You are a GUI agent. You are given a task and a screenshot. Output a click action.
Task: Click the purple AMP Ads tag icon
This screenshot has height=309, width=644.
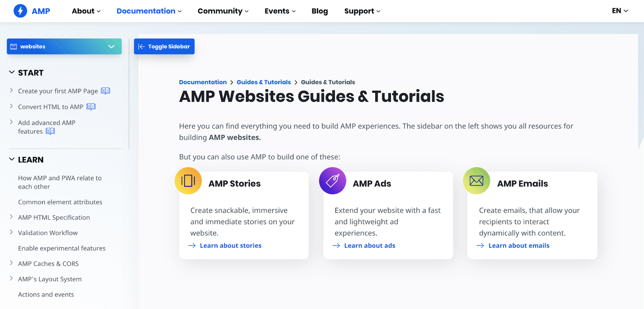[332, 181]
